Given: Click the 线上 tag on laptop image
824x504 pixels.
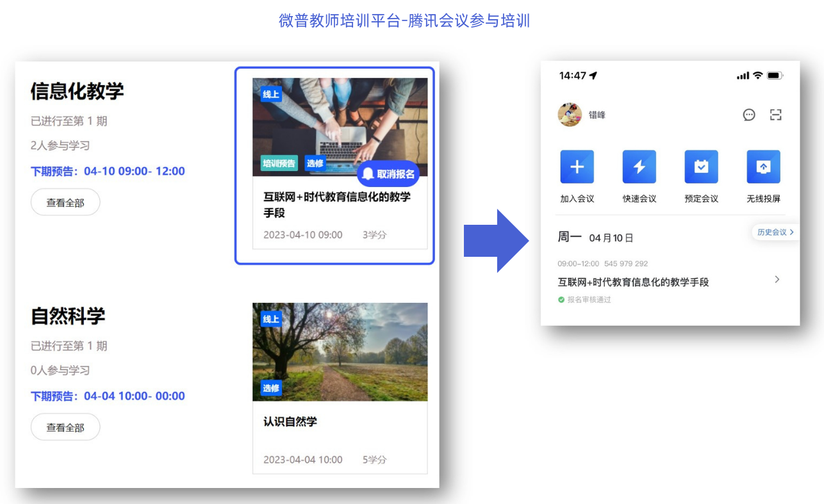Looking at the screenshot, I should coord(271,94).
